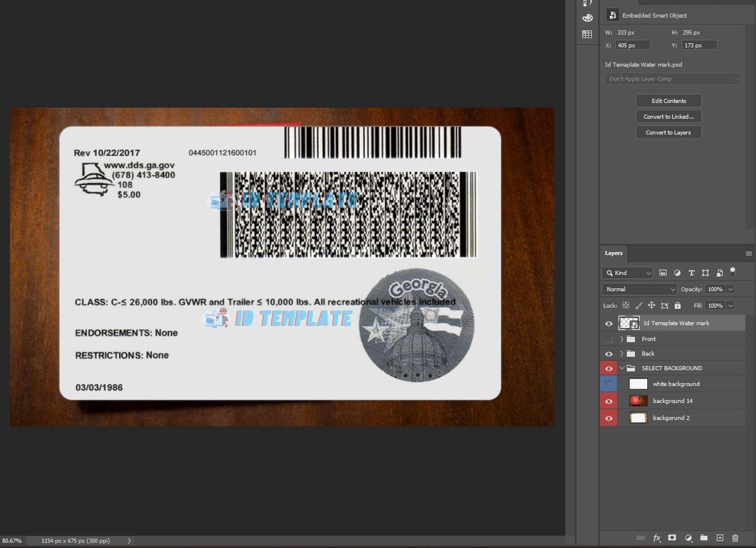
Task: Filter layers by smart objects icon
Action: click(x=719, y=273)
